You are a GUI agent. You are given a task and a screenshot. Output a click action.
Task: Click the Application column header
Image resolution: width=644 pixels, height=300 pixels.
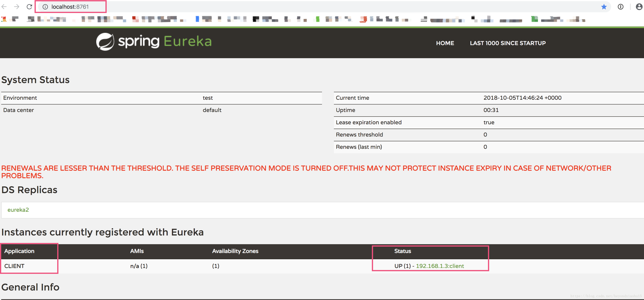tap(19, 251)
